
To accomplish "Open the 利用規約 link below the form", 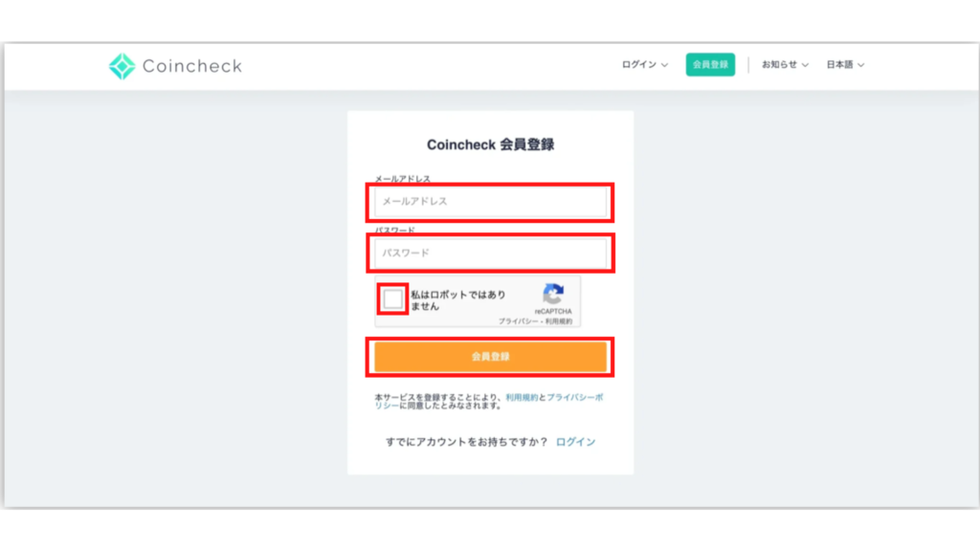I will [522, 397].
